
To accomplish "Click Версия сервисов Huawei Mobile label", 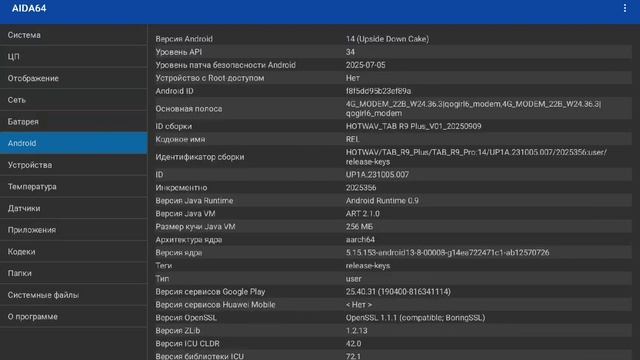I will (215, 305).
